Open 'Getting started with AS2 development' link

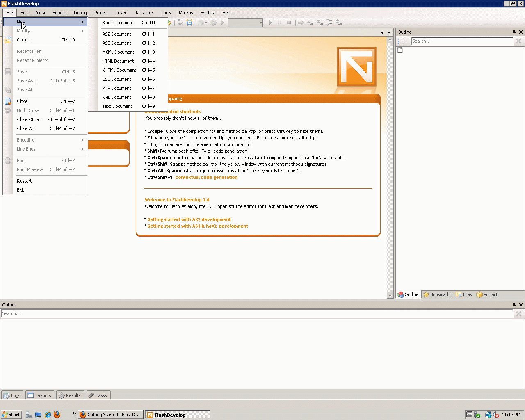click(x=189, y=219)
